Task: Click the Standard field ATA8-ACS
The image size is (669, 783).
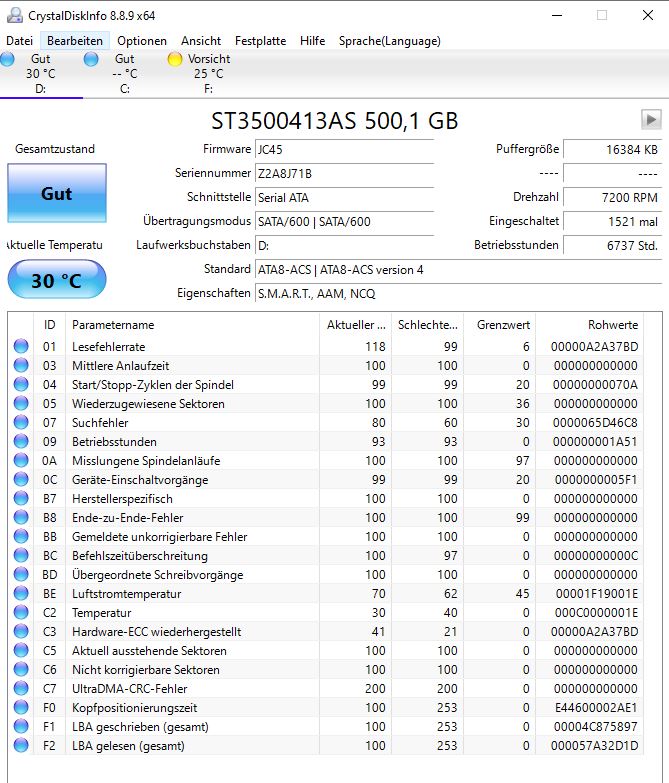Action: tap(458, 270)
